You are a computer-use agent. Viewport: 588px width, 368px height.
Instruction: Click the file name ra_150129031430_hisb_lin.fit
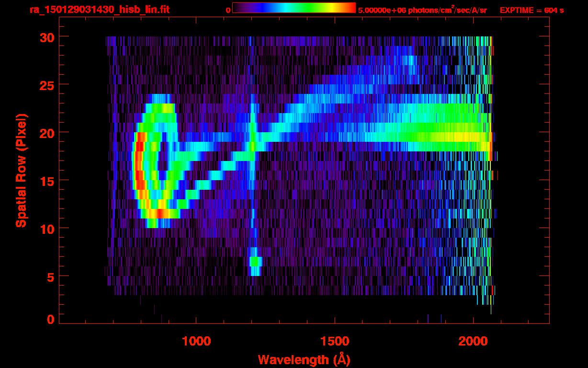coord(99,10)
